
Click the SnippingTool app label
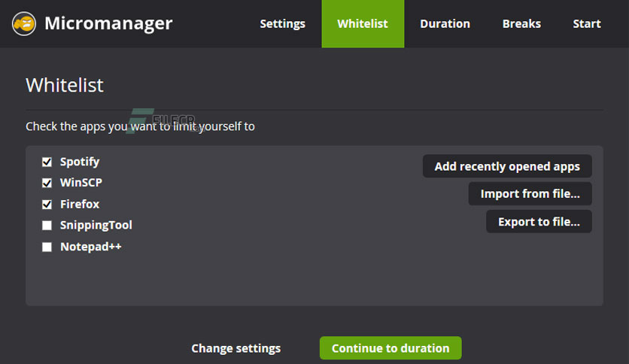pyautogui.click(x=96, y=226)
